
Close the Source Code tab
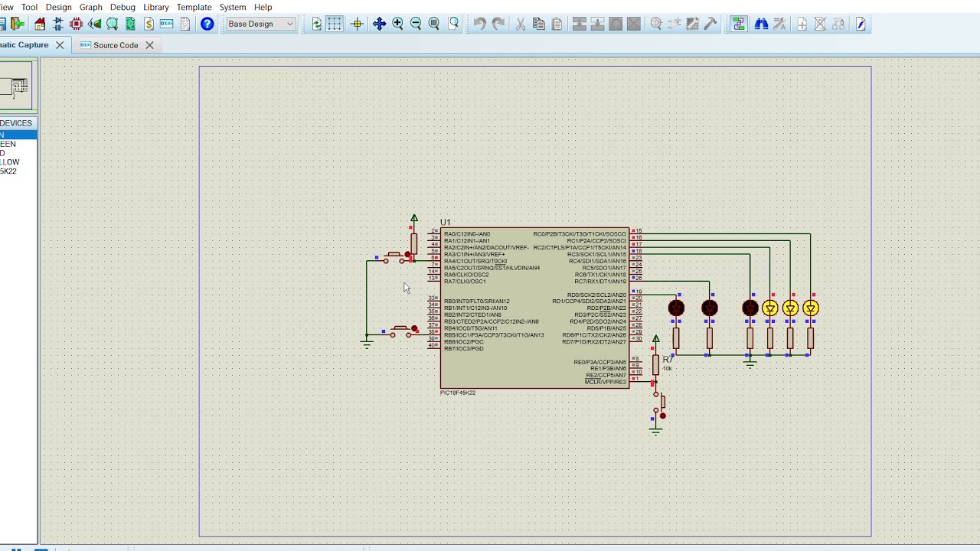click(149, 45)
